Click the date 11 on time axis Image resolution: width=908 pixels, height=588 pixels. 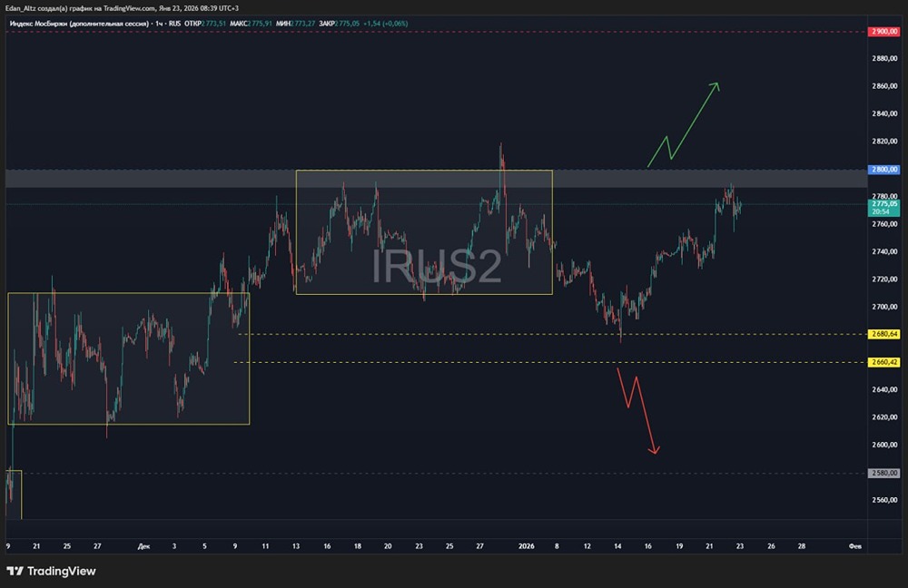pos(265,546)
